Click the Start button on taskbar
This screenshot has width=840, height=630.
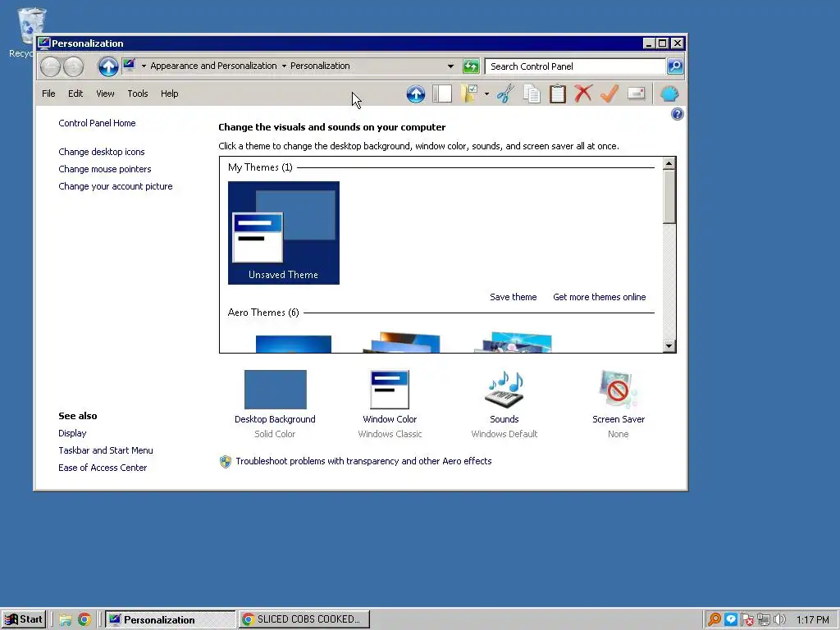[24, 619]
